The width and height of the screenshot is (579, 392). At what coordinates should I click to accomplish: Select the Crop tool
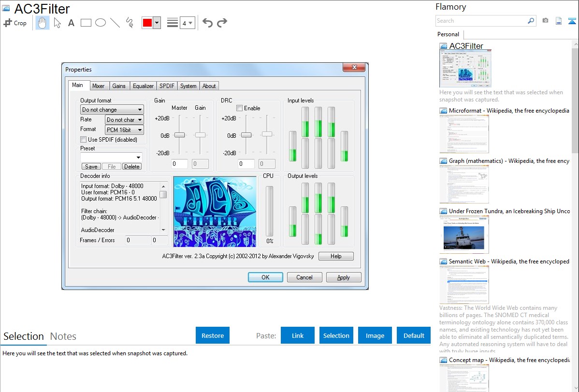tap(15, 23)
